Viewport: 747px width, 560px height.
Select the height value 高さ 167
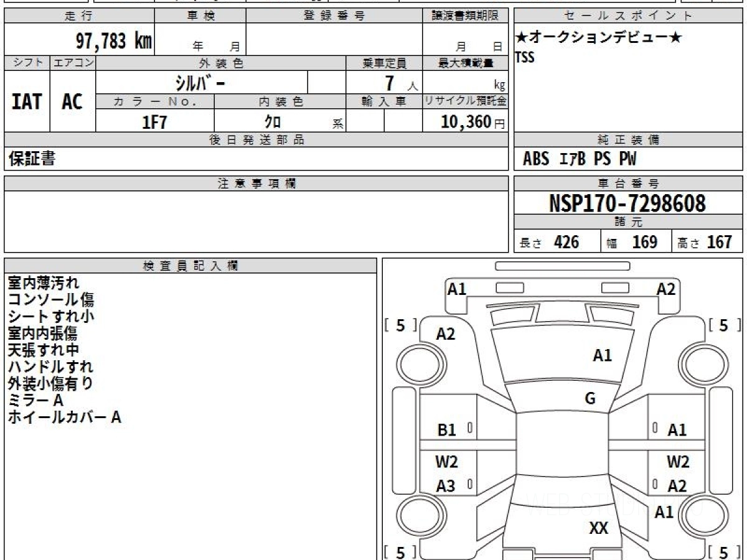pyautogui.click(x=705, y=242)
